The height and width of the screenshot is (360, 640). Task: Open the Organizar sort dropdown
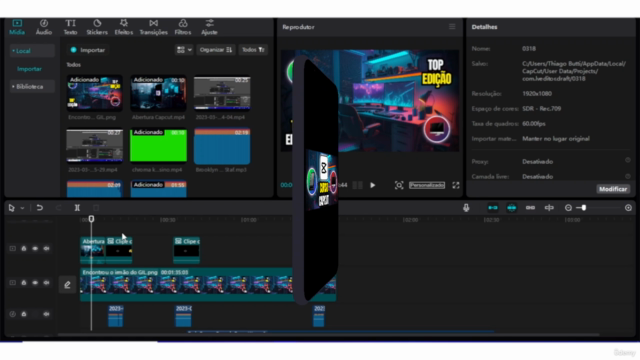tap(216, 50)
